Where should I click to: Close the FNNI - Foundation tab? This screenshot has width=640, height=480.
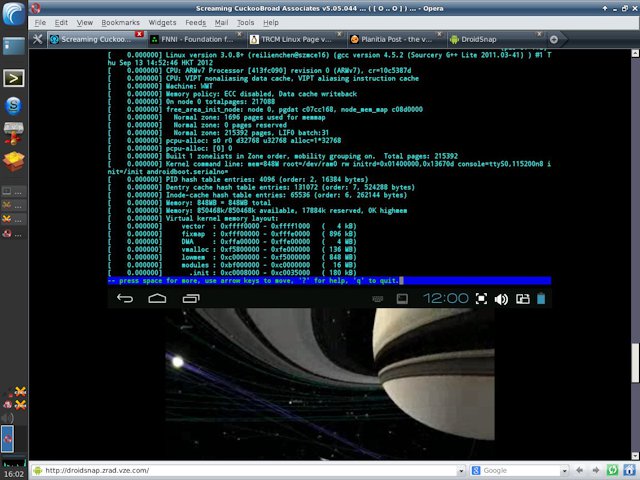click(x=240, y=34)
